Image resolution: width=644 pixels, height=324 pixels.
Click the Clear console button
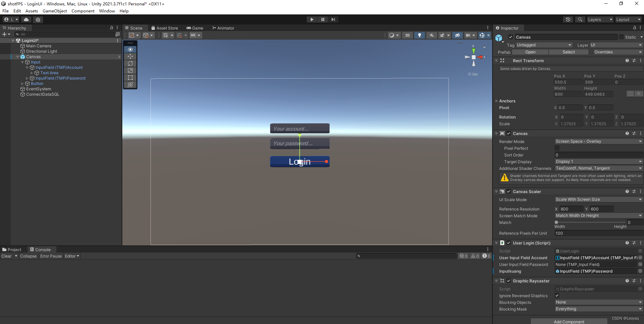[x=6, y=256]
